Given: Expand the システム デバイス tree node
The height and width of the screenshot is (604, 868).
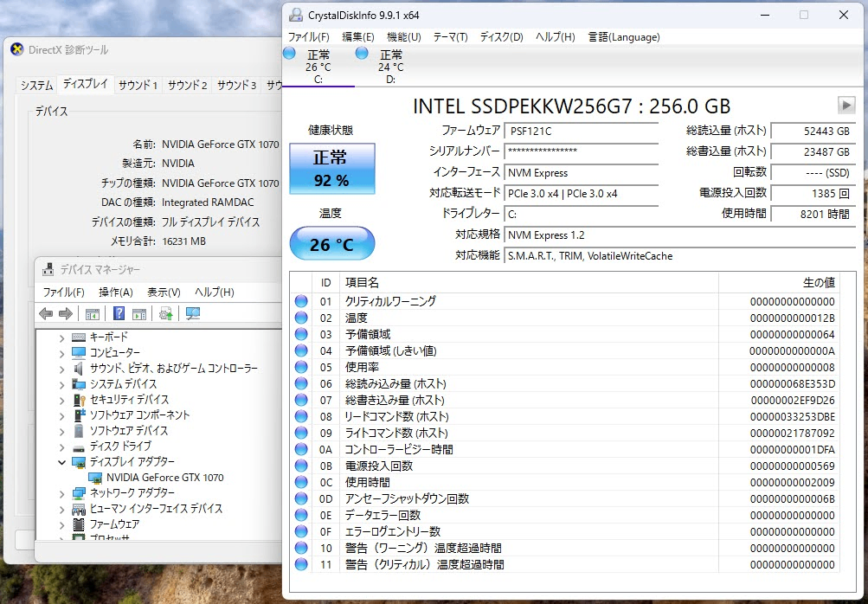Looking at the screenshot, I should pyautogui.click(x=61, y=384).
